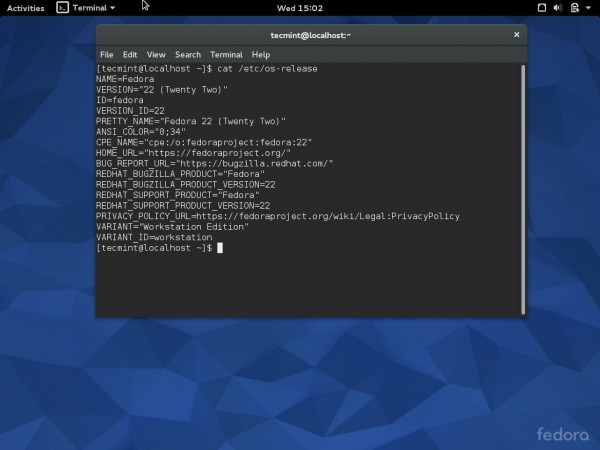Click the terminal cursor at the last prompt
600x450 pixels.
(219, 247)
